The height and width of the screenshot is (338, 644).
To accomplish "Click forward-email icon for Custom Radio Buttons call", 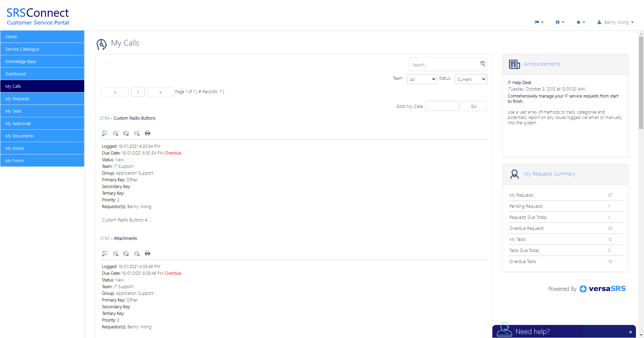I will pos(137,133).
